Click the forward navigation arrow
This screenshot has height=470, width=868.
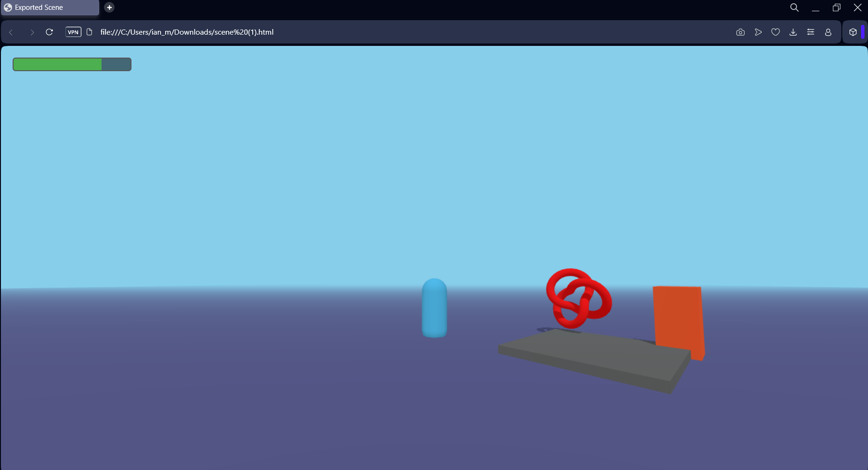click(32, 32)
